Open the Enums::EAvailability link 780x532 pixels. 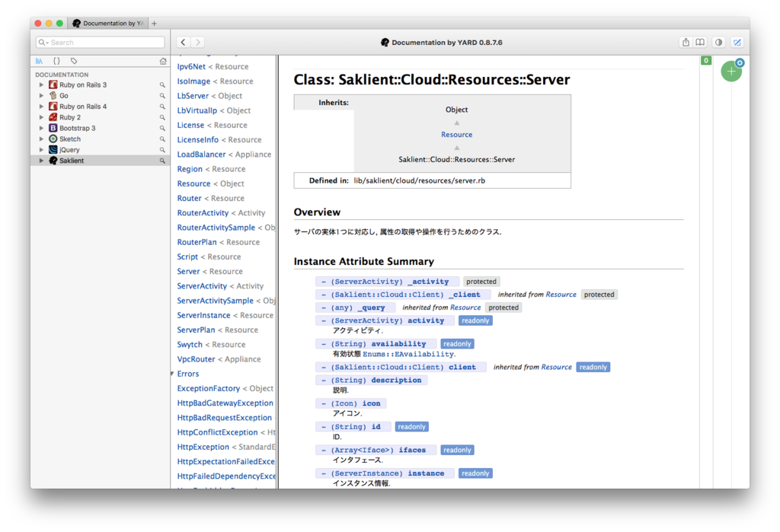coord(408,355)
